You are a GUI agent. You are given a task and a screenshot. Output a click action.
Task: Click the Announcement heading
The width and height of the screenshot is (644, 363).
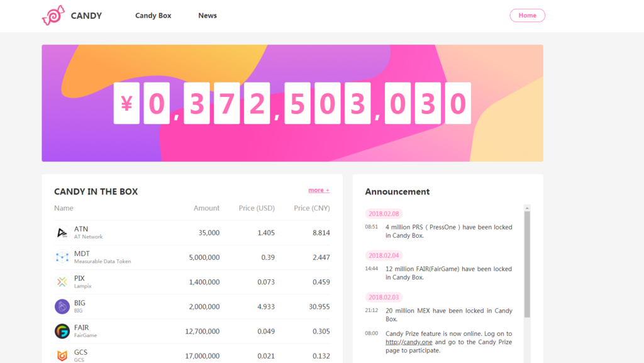click(397, 192)
